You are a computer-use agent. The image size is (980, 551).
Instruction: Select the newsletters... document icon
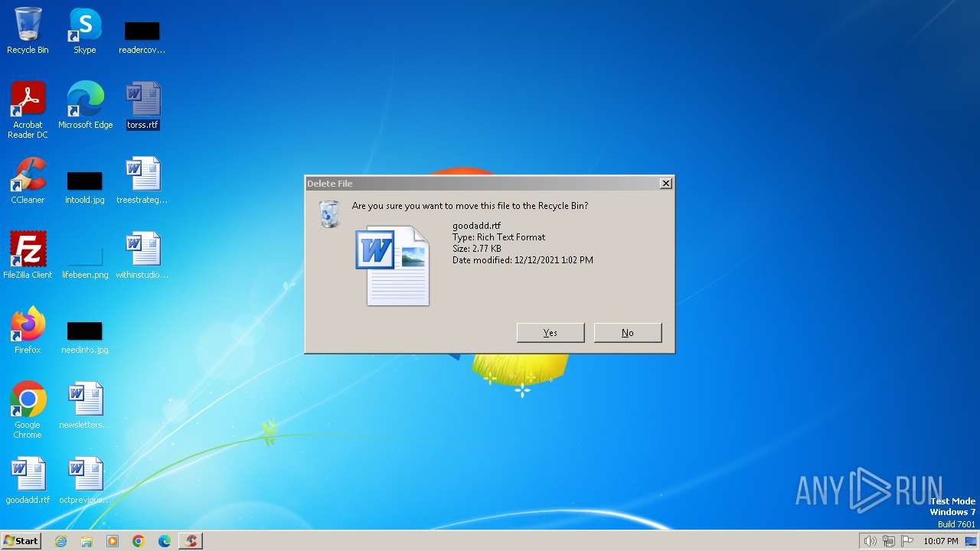click(x=85, y=406)
